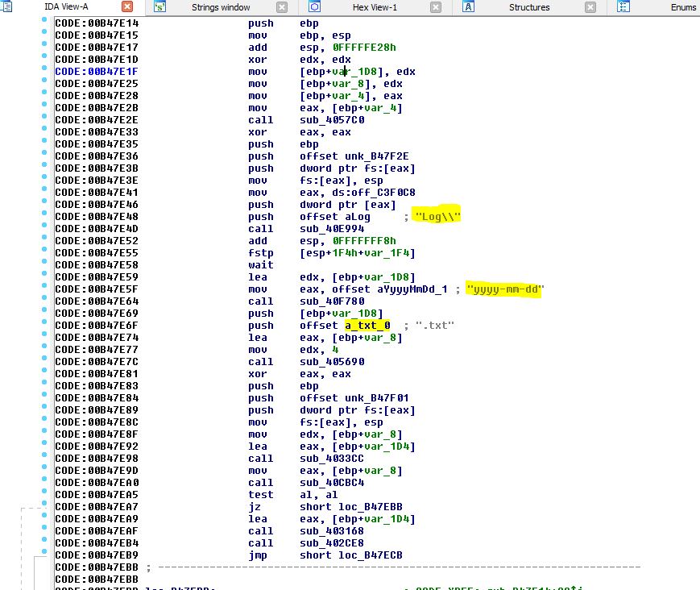Close the IDA View-A tab
700x590 pixels.
tap(127, 7)
